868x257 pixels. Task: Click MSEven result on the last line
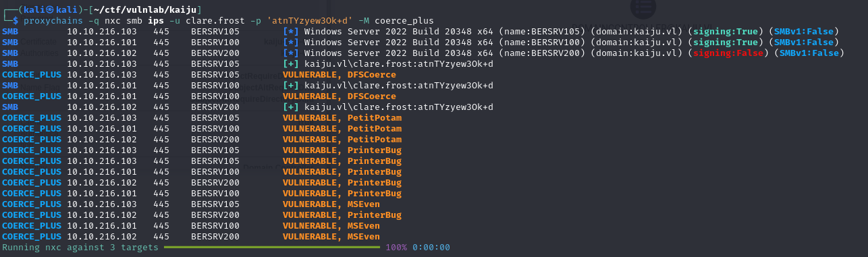click(364, 237)
